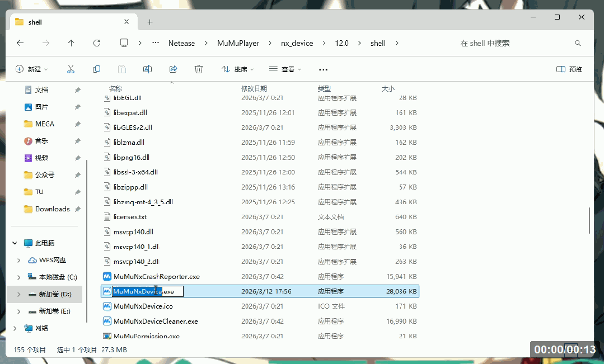
Task: Refresh the current folder view
Action: [97, 43]
